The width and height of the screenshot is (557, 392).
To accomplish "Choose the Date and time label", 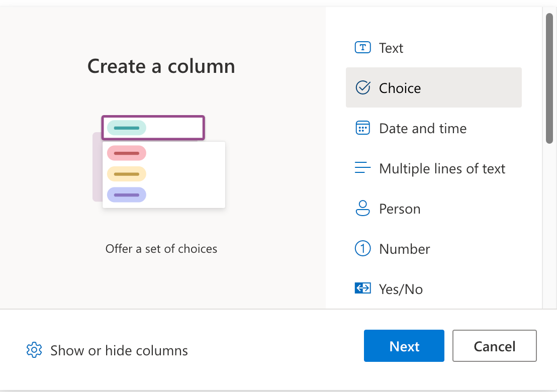I will pyautogui.click(x=422, y=128).
